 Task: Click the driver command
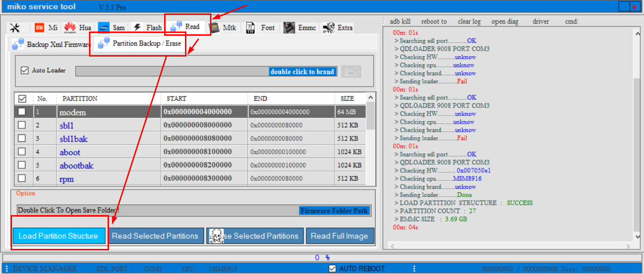click(541, 21)
